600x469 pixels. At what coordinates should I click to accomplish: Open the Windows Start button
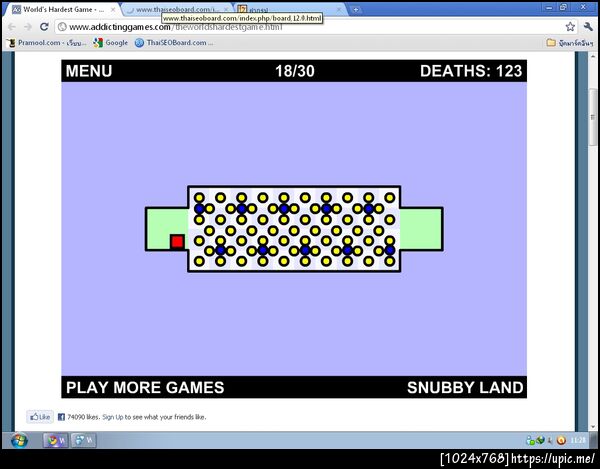(x=19, y=440)
